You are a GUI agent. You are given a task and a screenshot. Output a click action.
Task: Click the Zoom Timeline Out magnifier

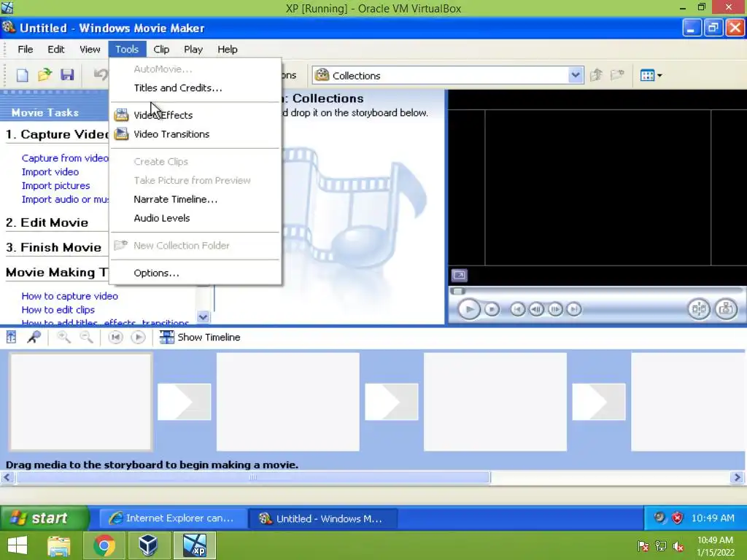(86, 337)
